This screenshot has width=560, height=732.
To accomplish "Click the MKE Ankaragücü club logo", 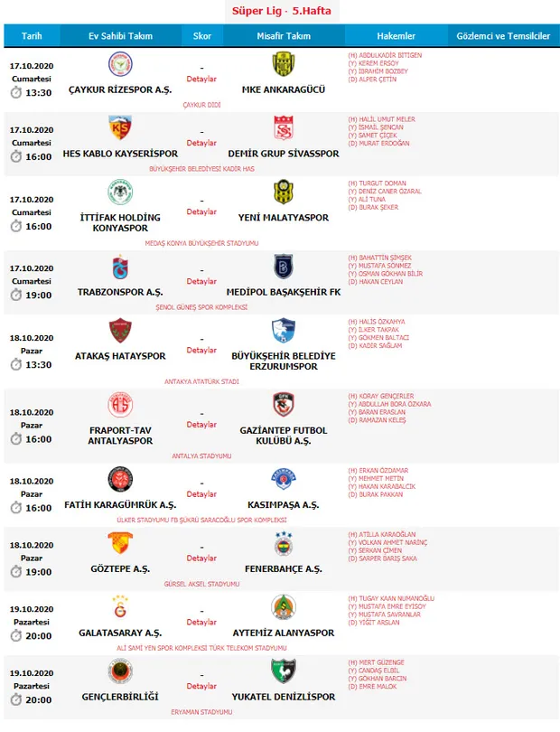I will tap(283, 65).
